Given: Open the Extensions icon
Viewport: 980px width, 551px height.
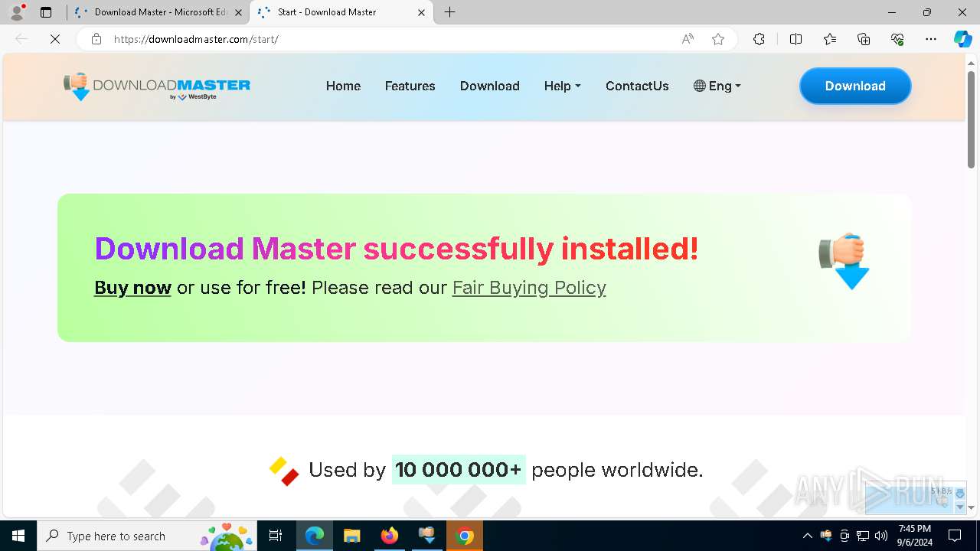Looking at the screenshot, I should tap(759, 39).
